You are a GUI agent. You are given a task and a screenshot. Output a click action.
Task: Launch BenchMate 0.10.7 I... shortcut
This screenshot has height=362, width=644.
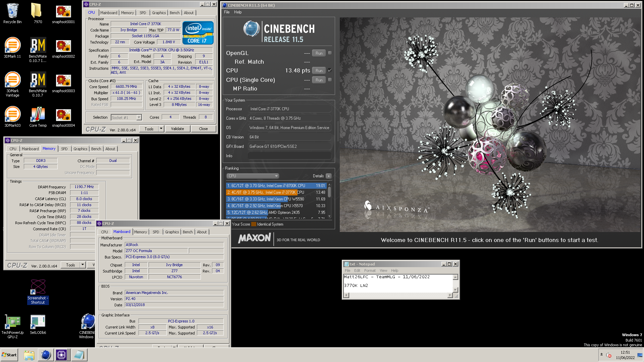tap(38, 50)
